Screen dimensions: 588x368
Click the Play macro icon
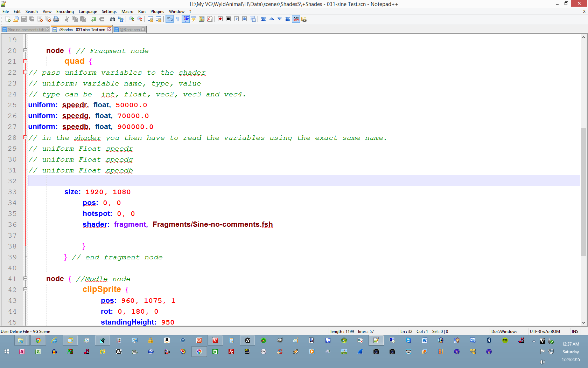click(x=236, y=19)
